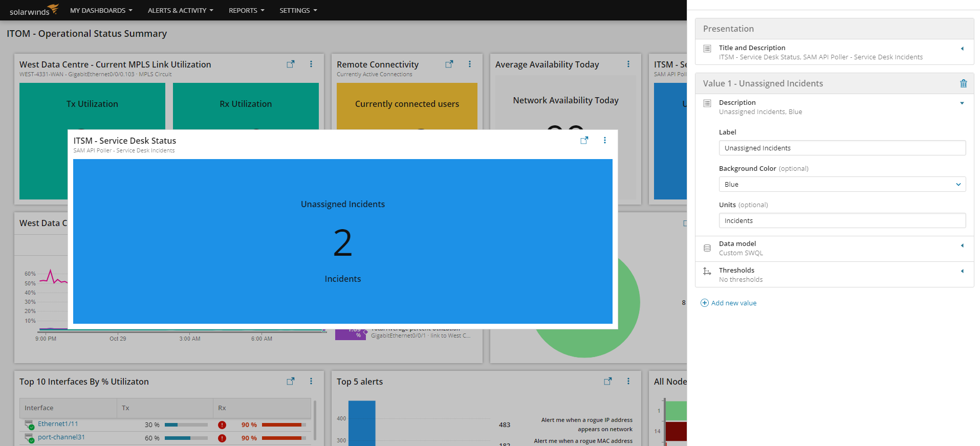Click port-channel31 Tx 60 % utilization bar
The image size is (980, 446).
click(x=186, y=438)
